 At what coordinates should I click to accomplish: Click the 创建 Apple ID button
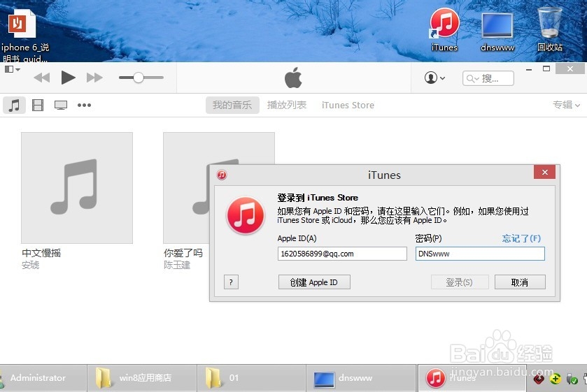[314, 282]
